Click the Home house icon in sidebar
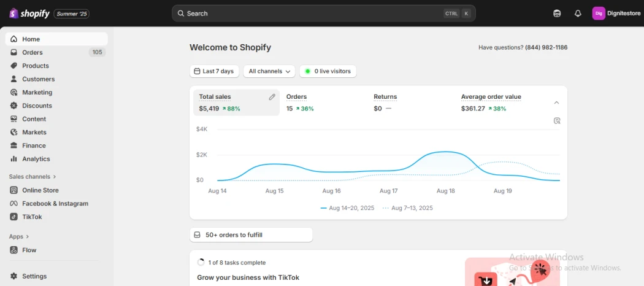The width and height of the screenshot is (644, 286). tap(14, 39)
